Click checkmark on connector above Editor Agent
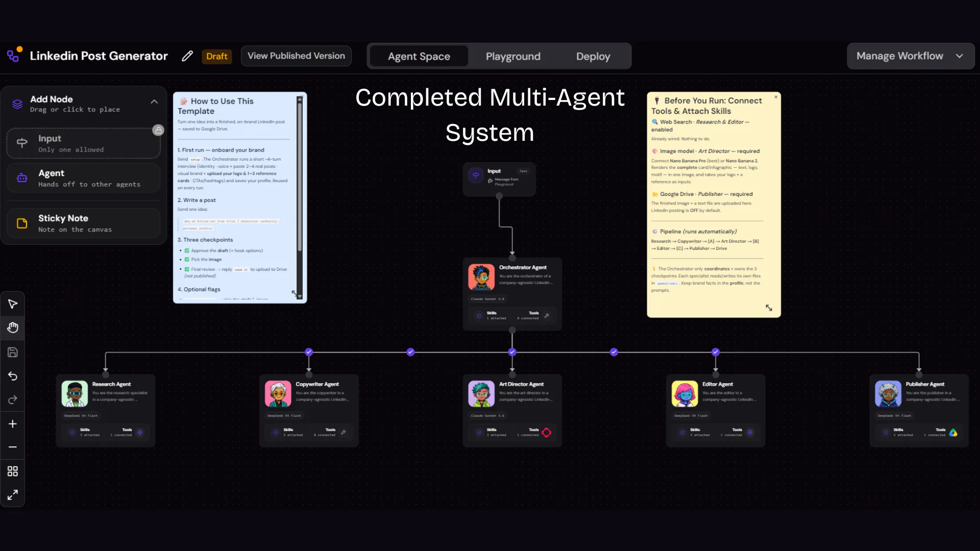 pos(716,352)
